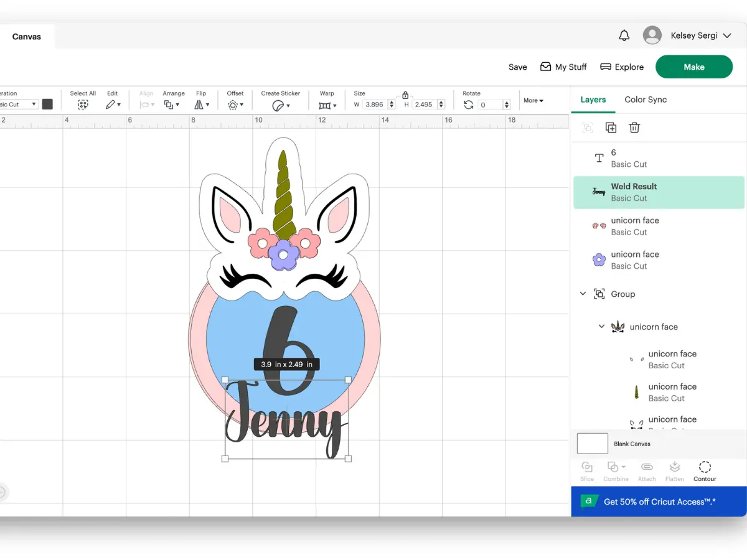Click the Arrange layers icon

pyautogui.click(x=169, y=105)
